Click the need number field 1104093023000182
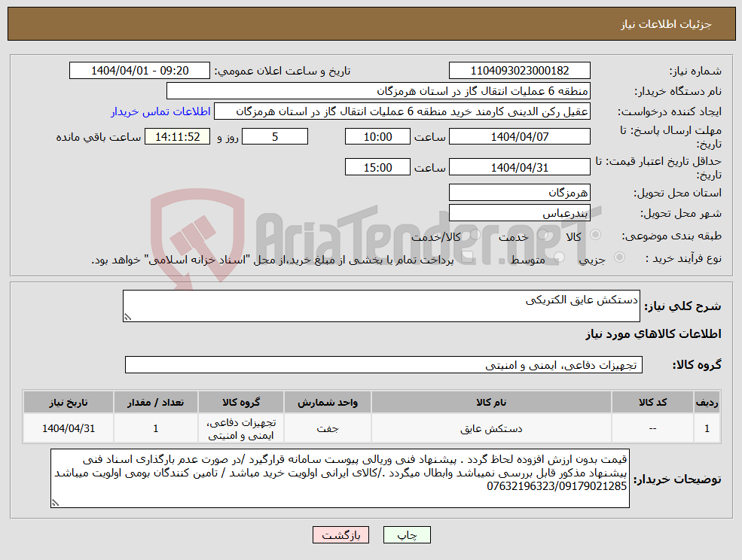Image resolution: width=742 pixels, height=560 pixels. click(520, 71)
